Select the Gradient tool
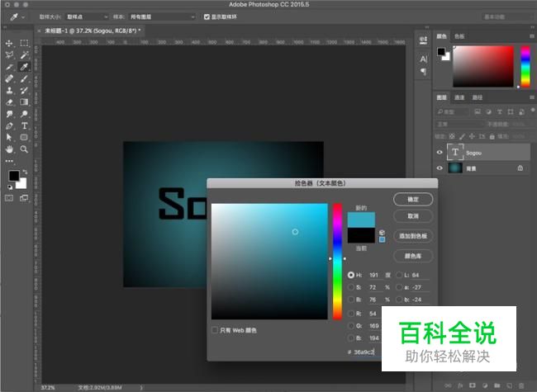Image resolution: width=537 pixels, height=392 pixels. pos(24,102)
